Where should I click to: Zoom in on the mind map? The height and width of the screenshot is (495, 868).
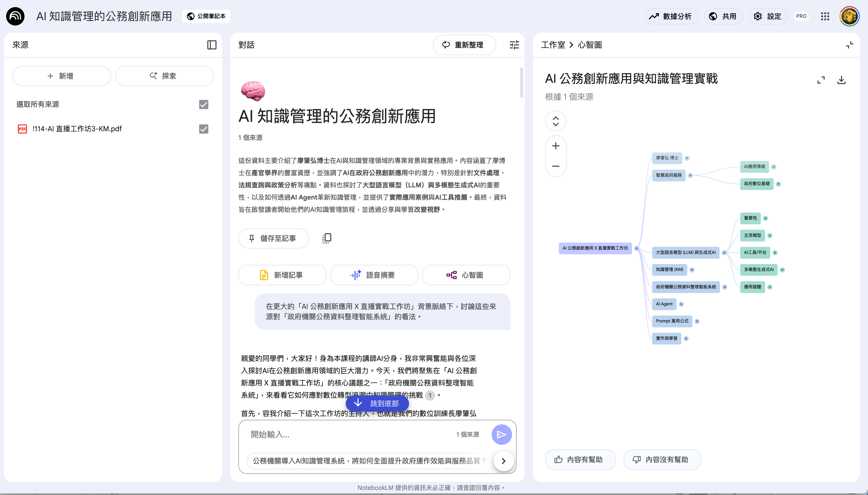point(556,146)
